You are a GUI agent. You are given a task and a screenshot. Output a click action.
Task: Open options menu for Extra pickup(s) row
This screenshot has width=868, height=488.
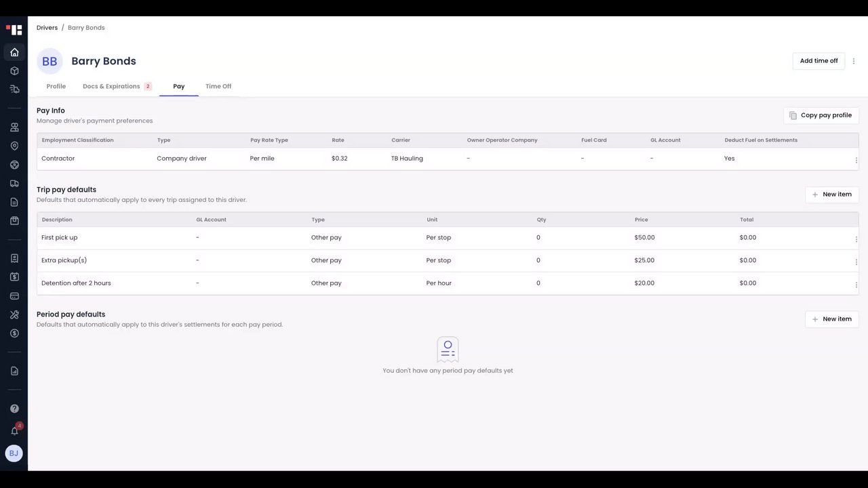pyautogui.click(x=856, y=262)
